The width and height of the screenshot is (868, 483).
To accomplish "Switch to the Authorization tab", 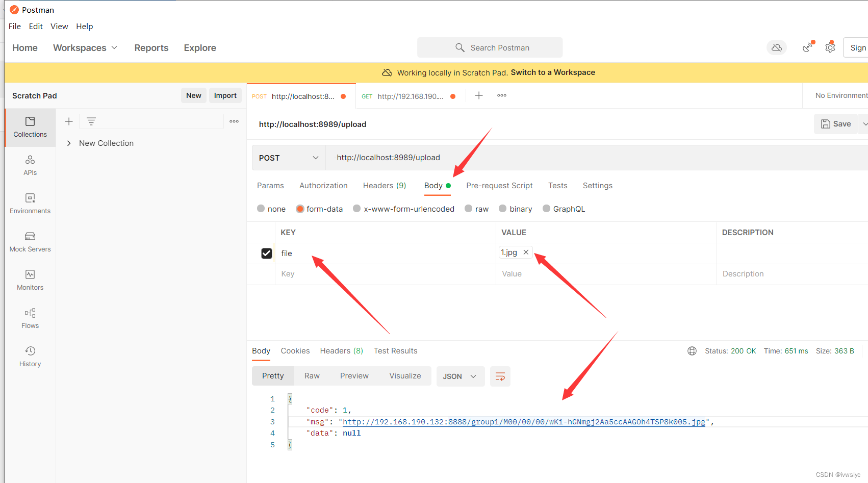I will pos(323,186).
